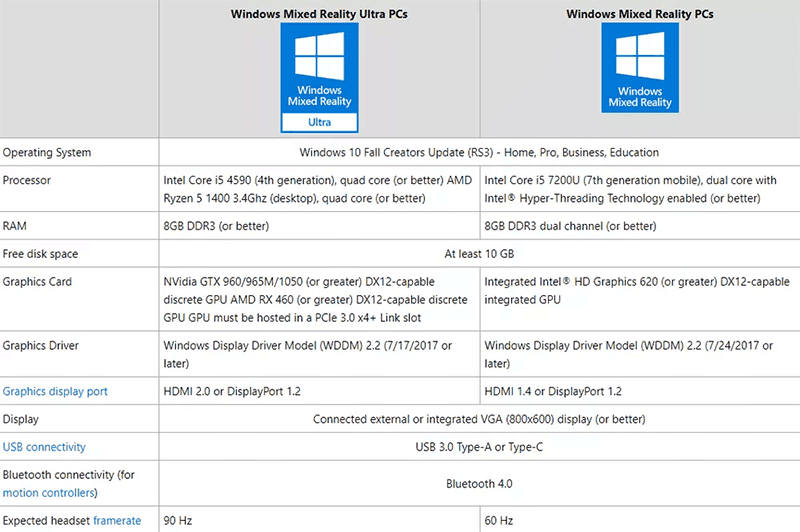Follow the motion controllers link
The width and height of the screenshot is (800, 532).
(x=50, y=493)
